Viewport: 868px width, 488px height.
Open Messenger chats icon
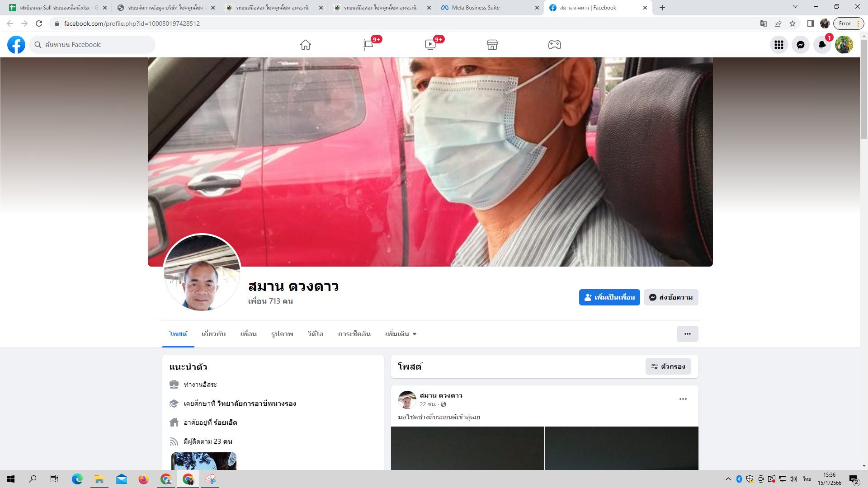pyautogui.click(x=800, y=45)
